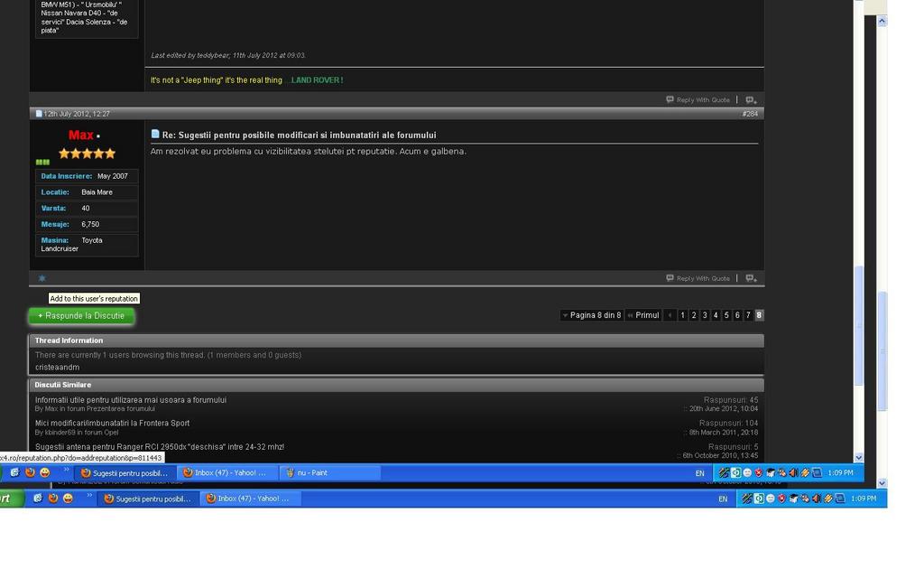Image resolution: width=924 pixels, height=578 pixels.
Task: Open 'Mici modificari/imbunatatiri la Frontera Sport' thread
Action: tap(112, 424)
